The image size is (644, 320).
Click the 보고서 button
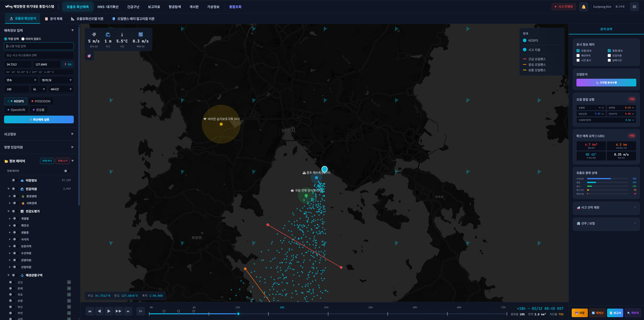615,313
